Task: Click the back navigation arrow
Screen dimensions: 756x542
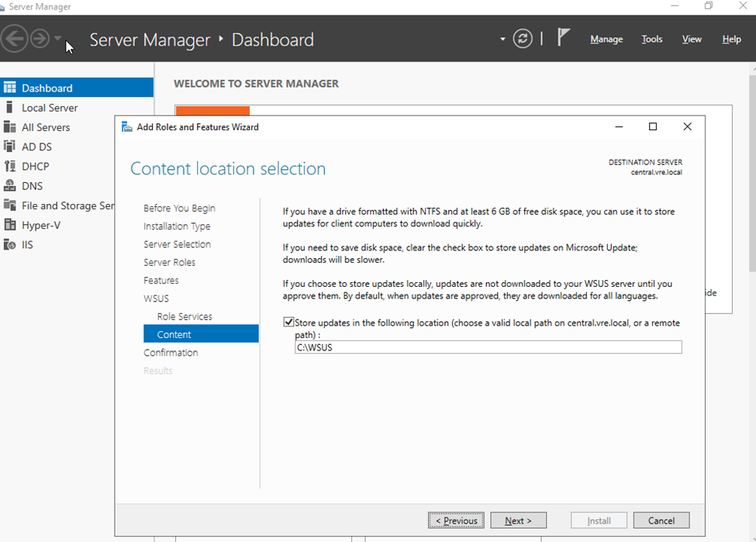Action: [x=15, y=39]
